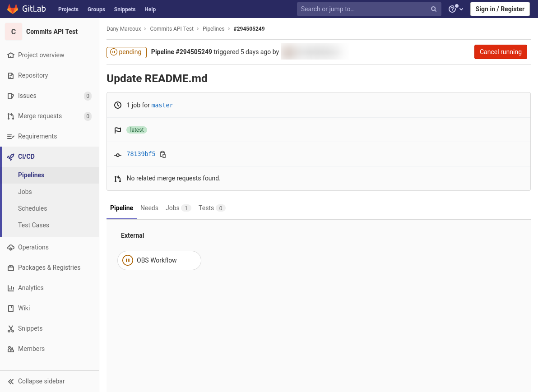Click the merge request icon beside related merge requests
Image resolution: width=538 pixels, height=392 pixels.
[x=117, y=179]
